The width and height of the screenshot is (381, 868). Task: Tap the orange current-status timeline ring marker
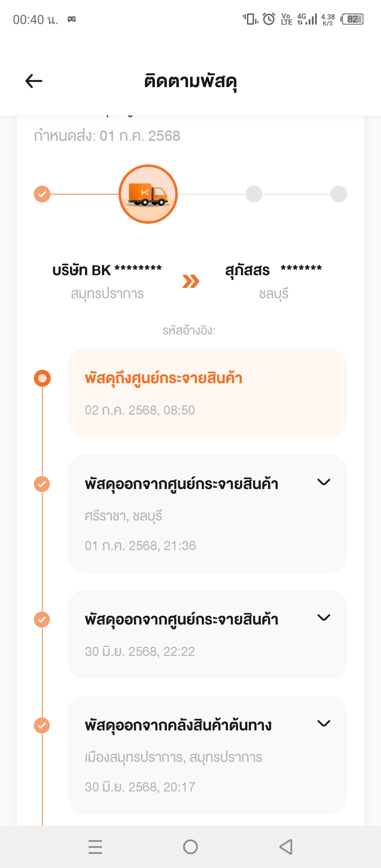(42, 378)
